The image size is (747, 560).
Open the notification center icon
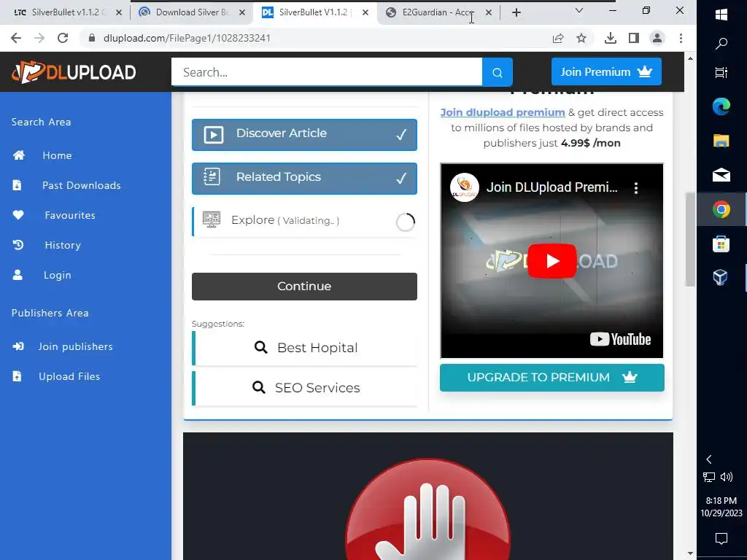[x=721, y=539]
